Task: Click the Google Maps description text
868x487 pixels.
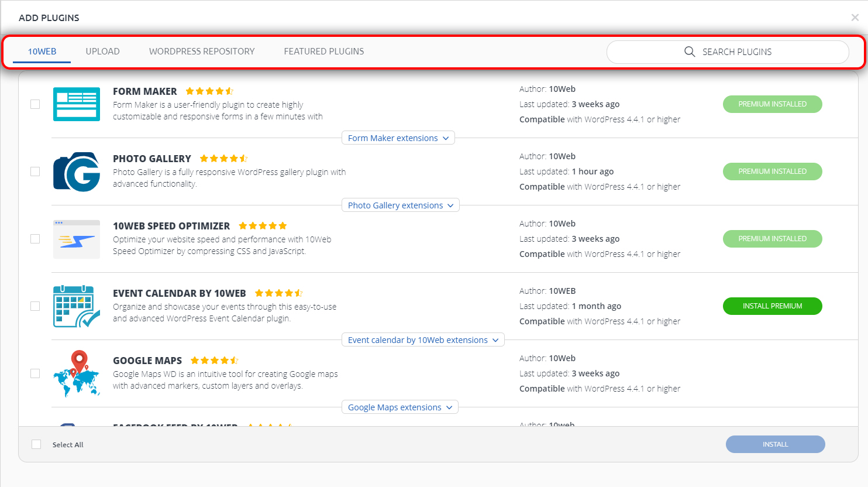Action: tap(225, 380)
